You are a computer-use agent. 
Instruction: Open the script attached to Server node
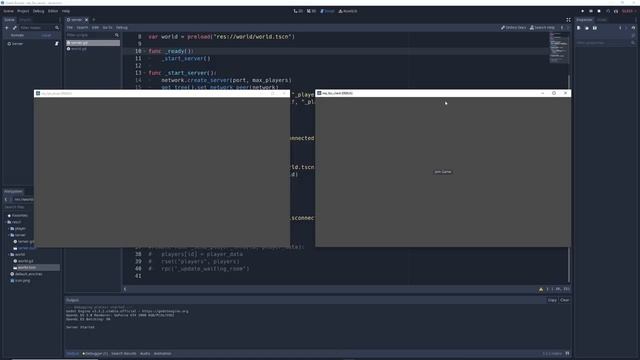57,44
